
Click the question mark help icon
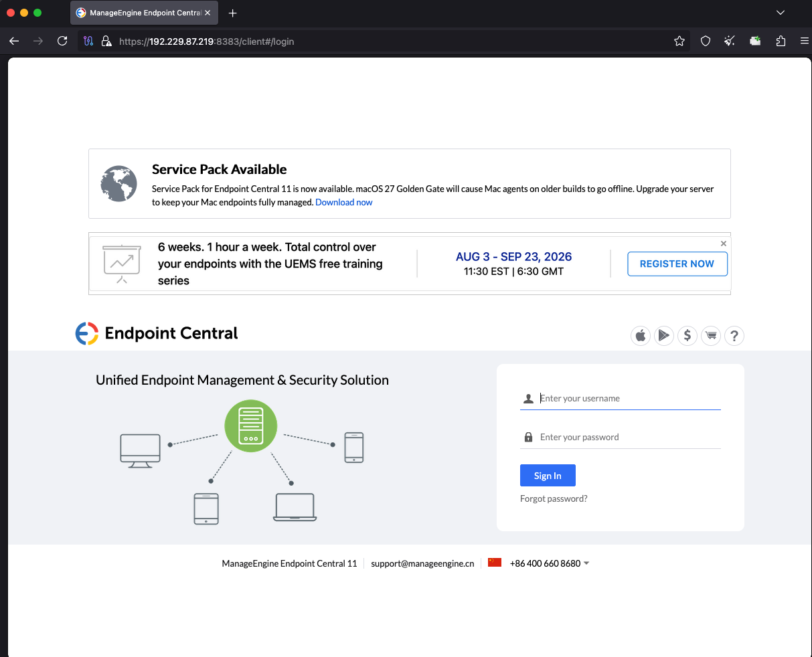734,335
